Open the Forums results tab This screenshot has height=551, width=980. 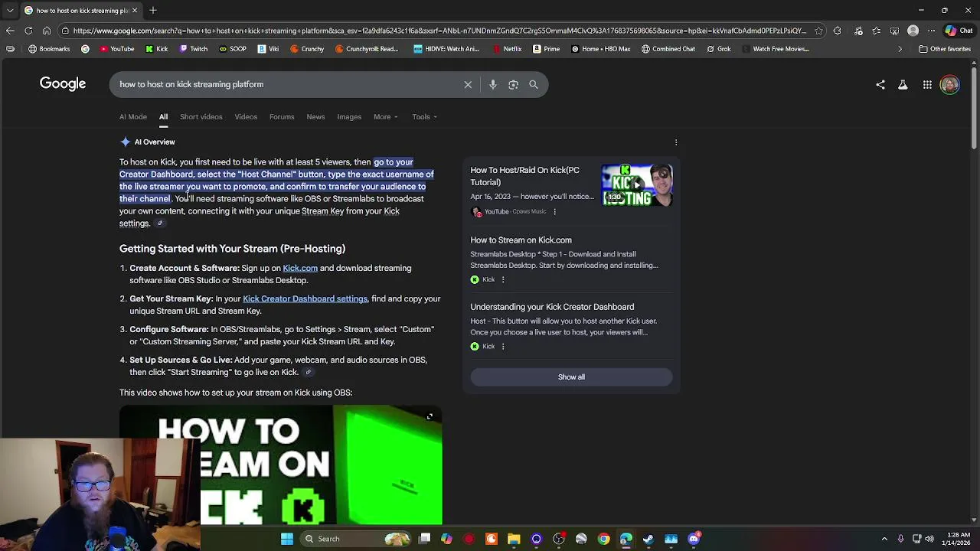coord(282,117)
